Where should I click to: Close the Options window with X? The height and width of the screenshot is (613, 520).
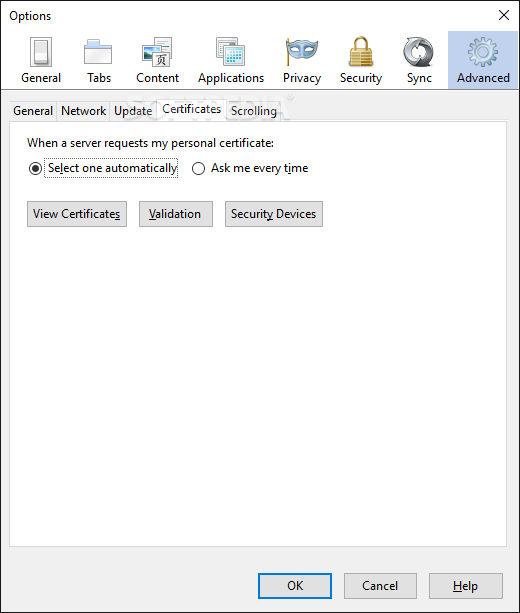click(504, 15)
